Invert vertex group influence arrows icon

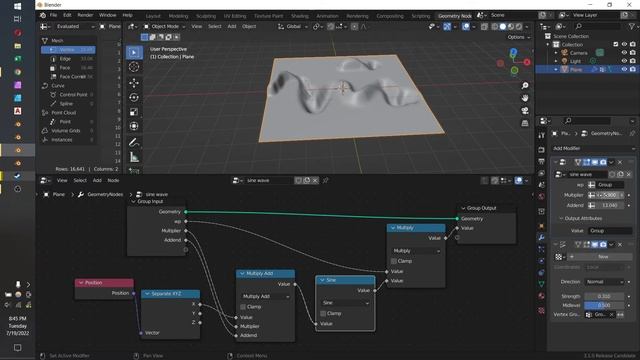[x=620, y=315]
